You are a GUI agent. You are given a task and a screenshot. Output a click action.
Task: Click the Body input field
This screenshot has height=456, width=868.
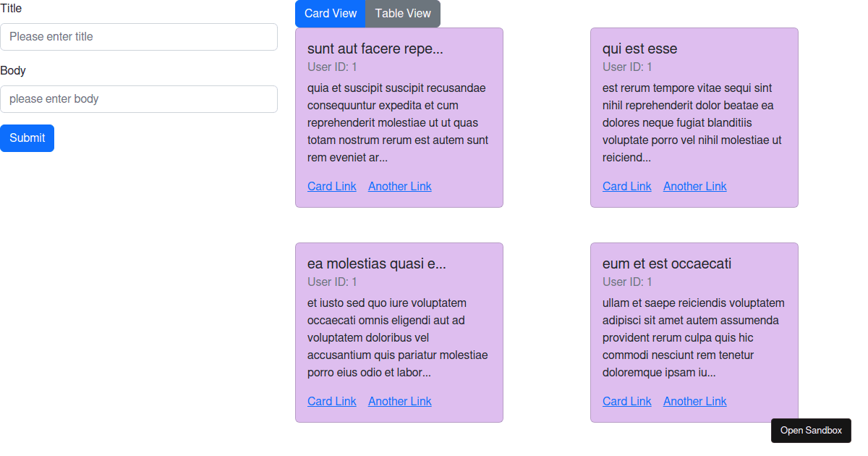pos(139,99)
